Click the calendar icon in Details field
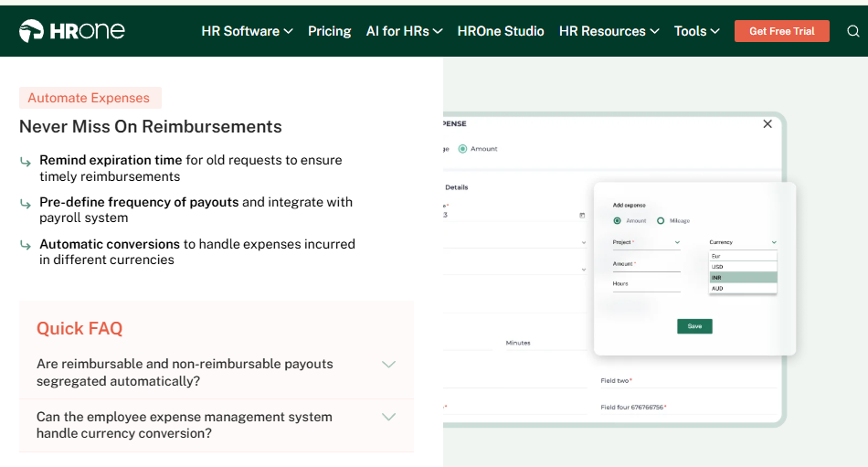 click(x=582, y=215)
